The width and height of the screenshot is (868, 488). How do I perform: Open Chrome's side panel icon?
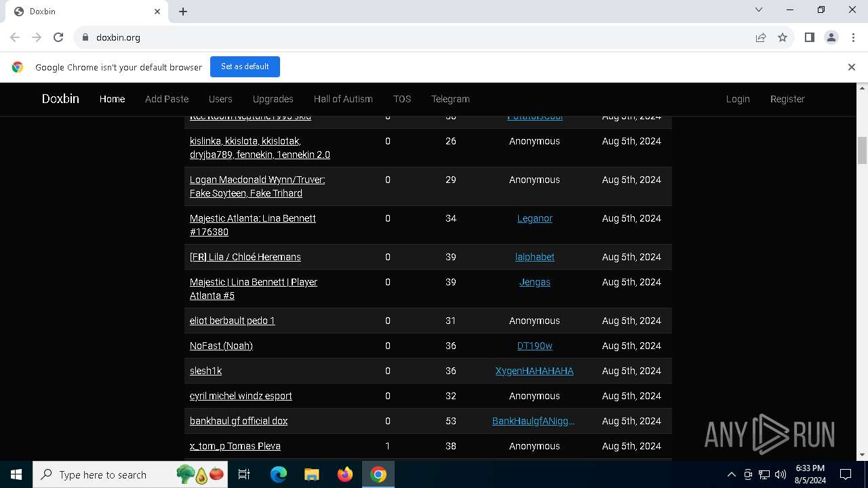(x=809, y=37)
